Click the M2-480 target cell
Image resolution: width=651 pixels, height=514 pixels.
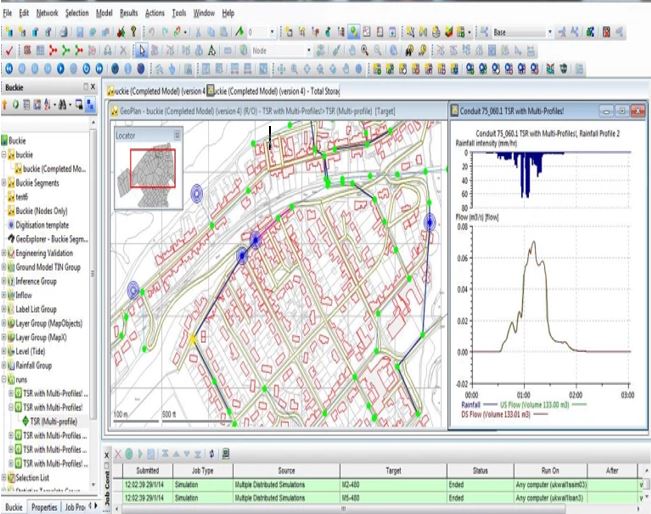pos(393,485)
